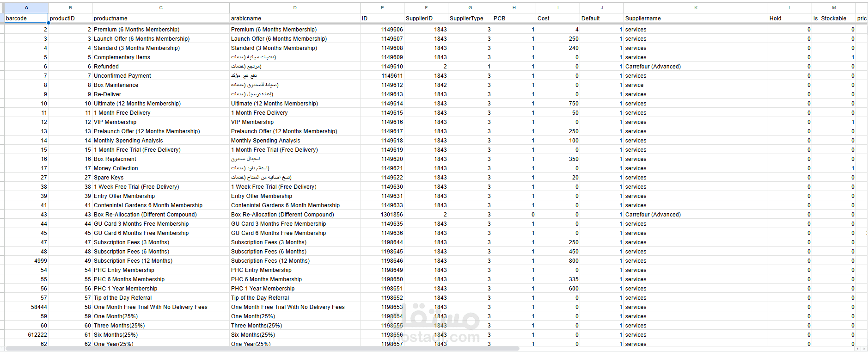Image resolution: width=868 pixels, height=352 pixels.
Task: Click the 'Is_Stockable' header cell
Action: tap(834, 19)
